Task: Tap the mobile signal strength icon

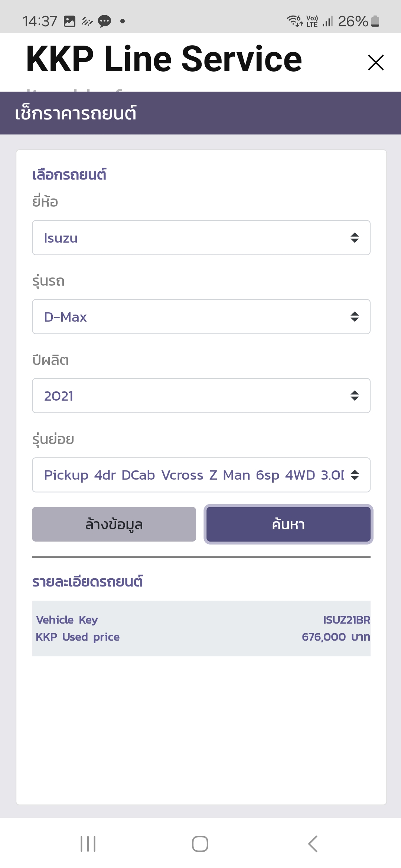Action: tap(327, 21)
